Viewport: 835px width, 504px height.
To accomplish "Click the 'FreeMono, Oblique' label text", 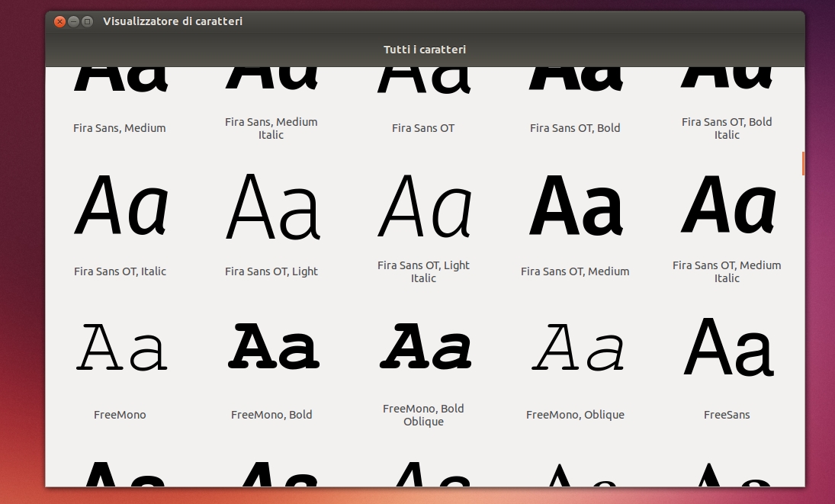I will click(x=575, y=415).
